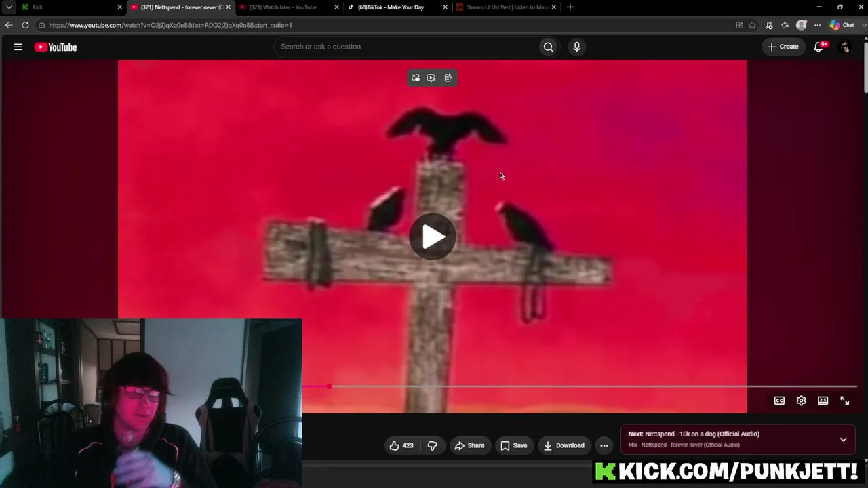Switch to the Stream Lil Uzi Vert tab
The width and height of the screenshot is (868, 488).
(505, 7)
